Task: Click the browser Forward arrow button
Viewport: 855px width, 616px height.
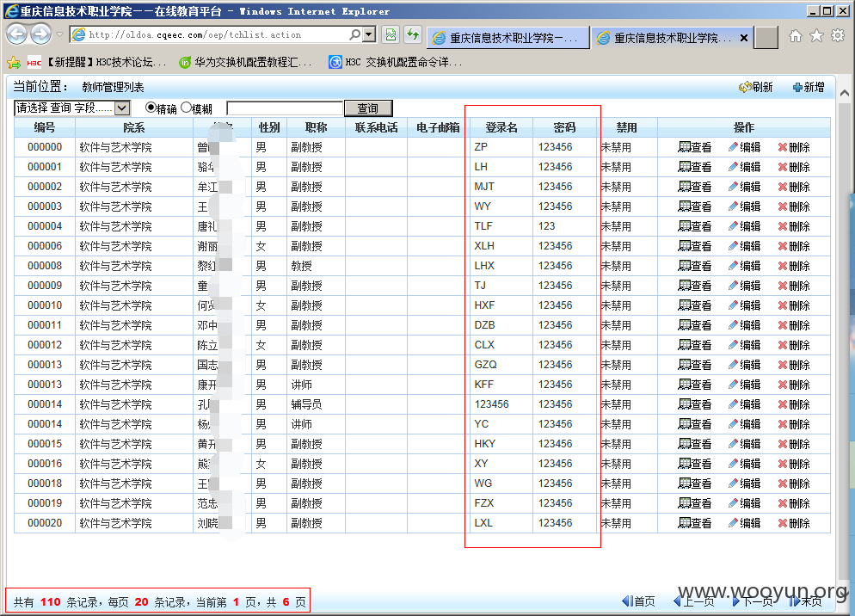Action: (41, 34)
